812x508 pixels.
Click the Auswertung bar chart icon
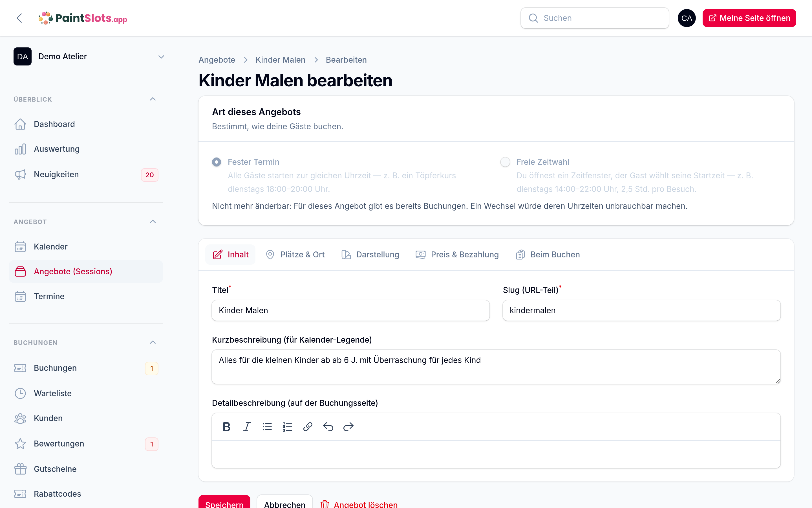click(x=20, y=149)
